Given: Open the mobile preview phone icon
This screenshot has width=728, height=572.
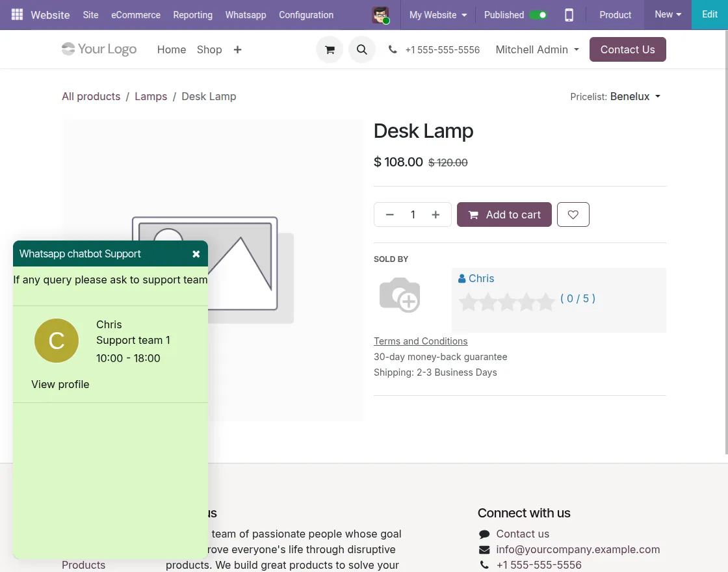Looking at the screenshot, I should 569,15.
